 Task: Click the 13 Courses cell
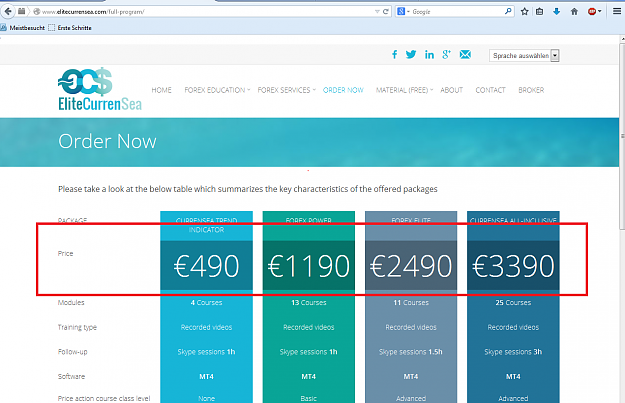(x=309, y=303)
